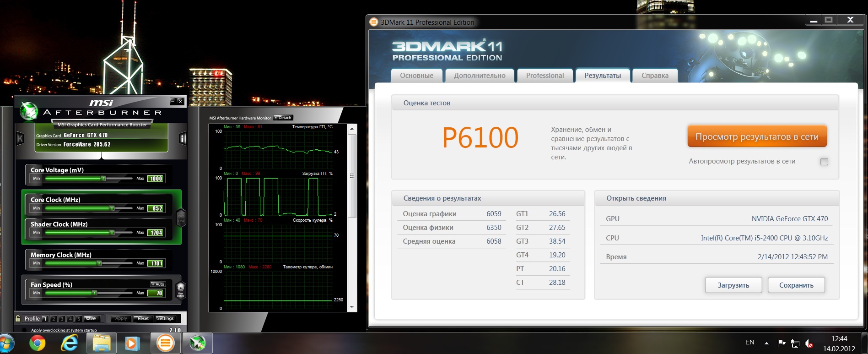Select profile slot 1 in Afterburner

pos(45,319)
